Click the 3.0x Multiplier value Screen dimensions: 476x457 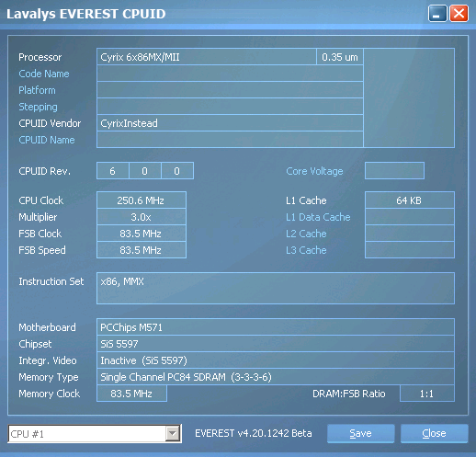point(142,217)
